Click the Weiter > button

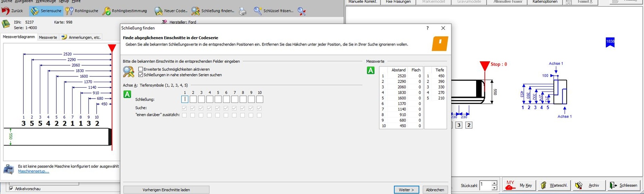point(406,190)
